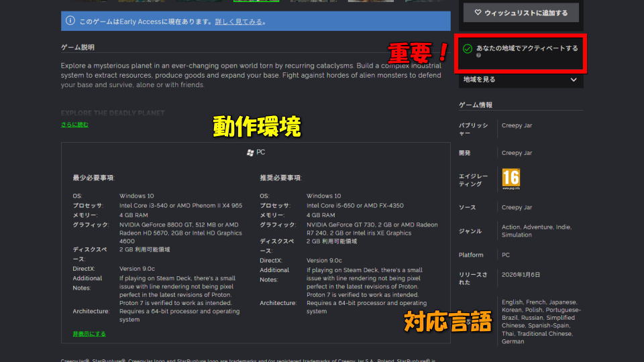644x362 pixels.
Task: Select the PC platform tab in requirements
Action: [x=256, y=152]
